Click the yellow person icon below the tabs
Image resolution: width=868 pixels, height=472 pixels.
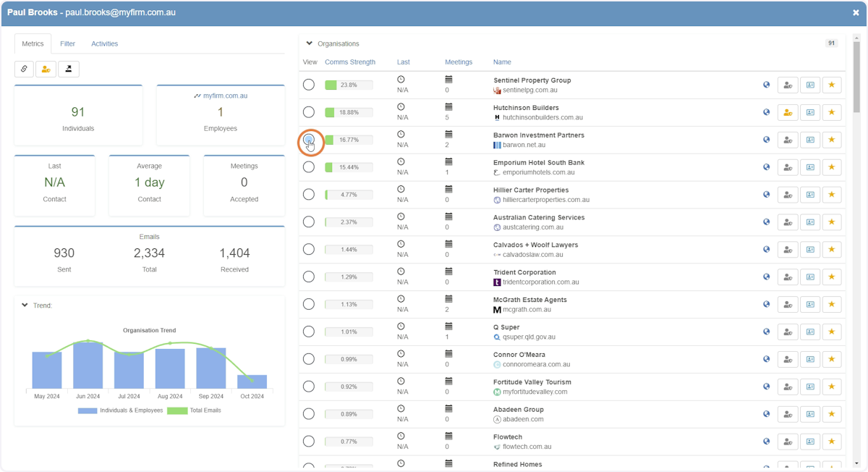pos(46,69)
